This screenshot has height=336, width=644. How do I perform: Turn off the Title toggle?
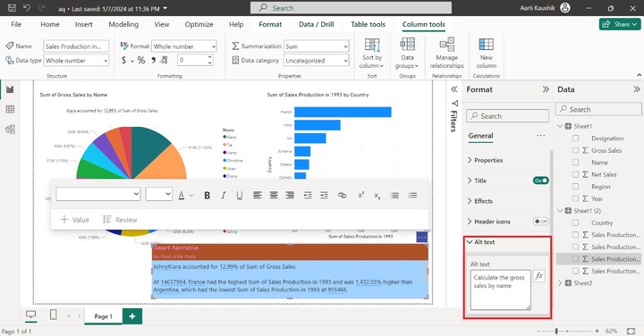540,181
